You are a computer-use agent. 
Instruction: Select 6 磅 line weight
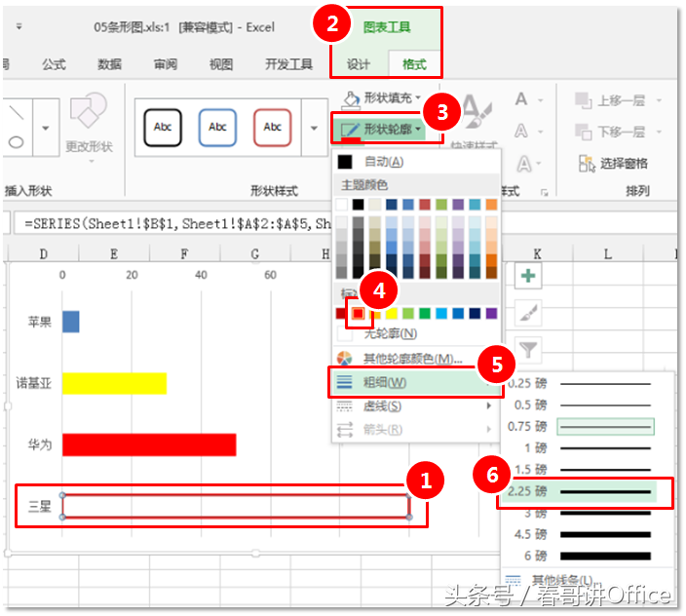(x=580, y=556)
